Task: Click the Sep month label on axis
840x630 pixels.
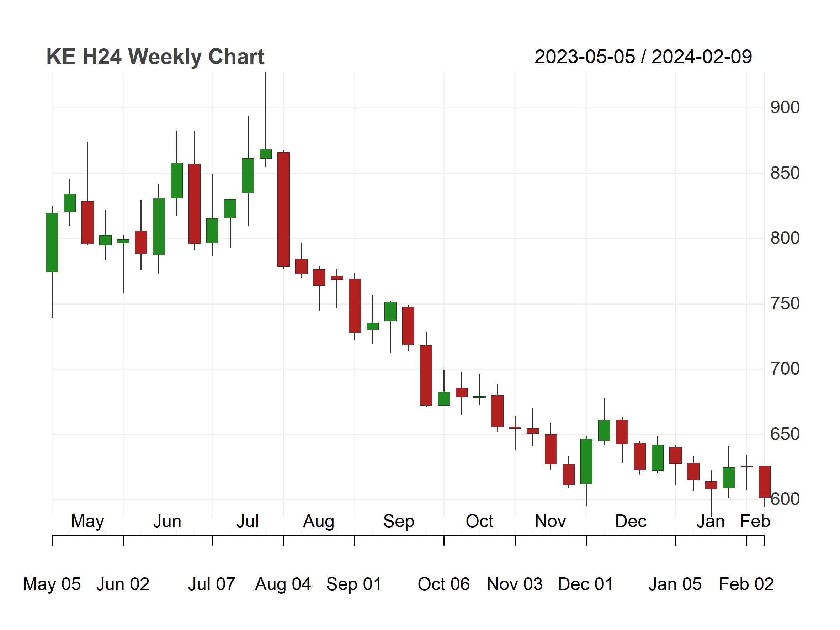Action: (x=398, y=522)
